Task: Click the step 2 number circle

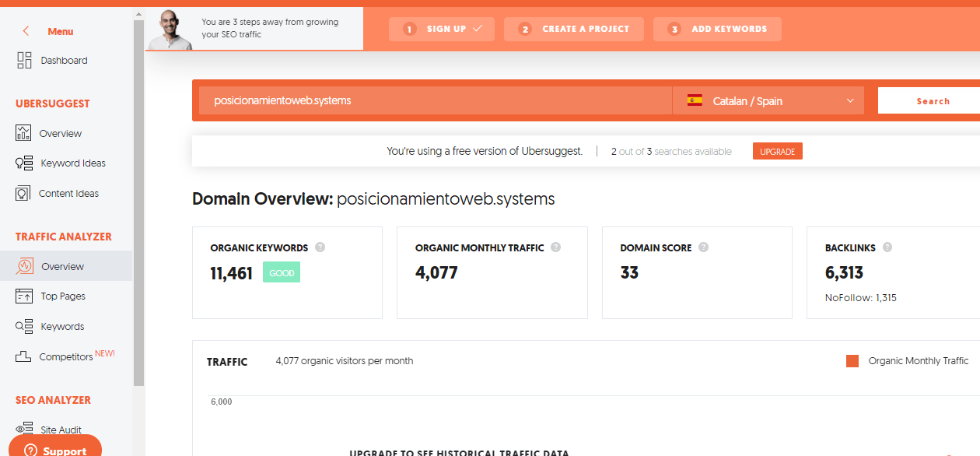Action: point(525,30)
